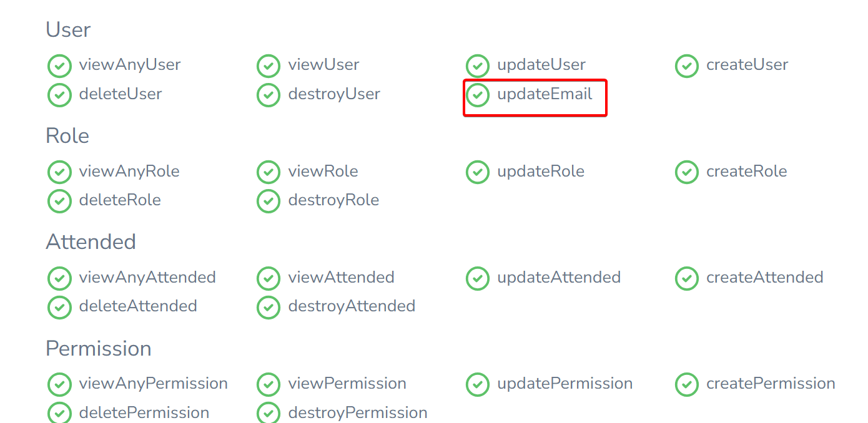Toggle the viewRole checkmark
This screenshot has width=868, height=423.
coord(269,172)
